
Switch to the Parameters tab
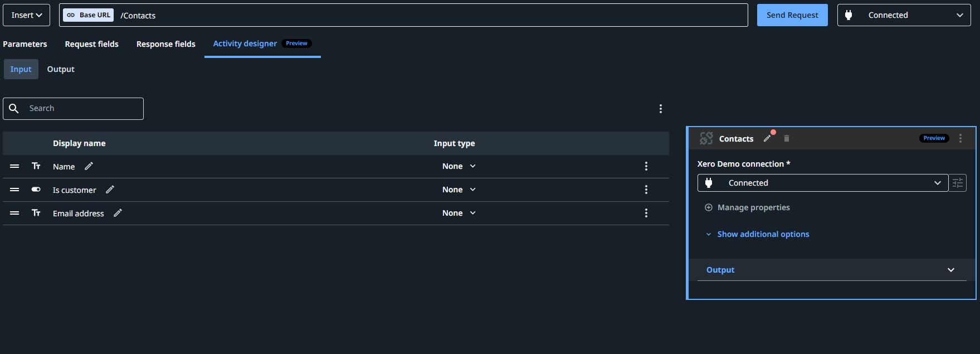pyautogui.click(x=25, y=44)
